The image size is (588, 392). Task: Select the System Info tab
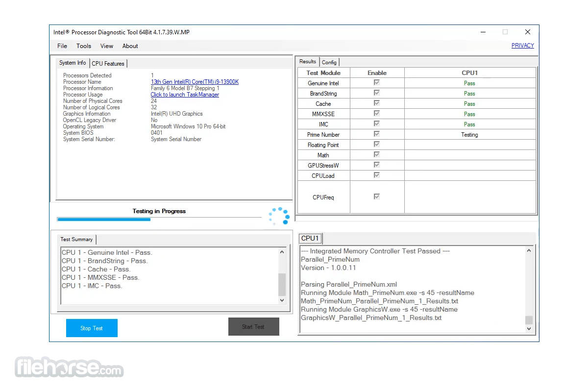(x=73, y=63)
